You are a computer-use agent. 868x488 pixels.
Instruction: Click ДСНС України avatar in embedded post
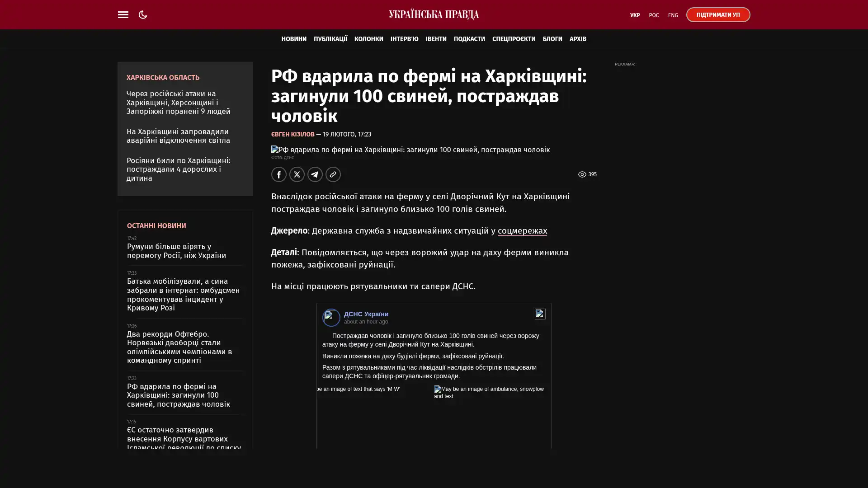point(331,317)
